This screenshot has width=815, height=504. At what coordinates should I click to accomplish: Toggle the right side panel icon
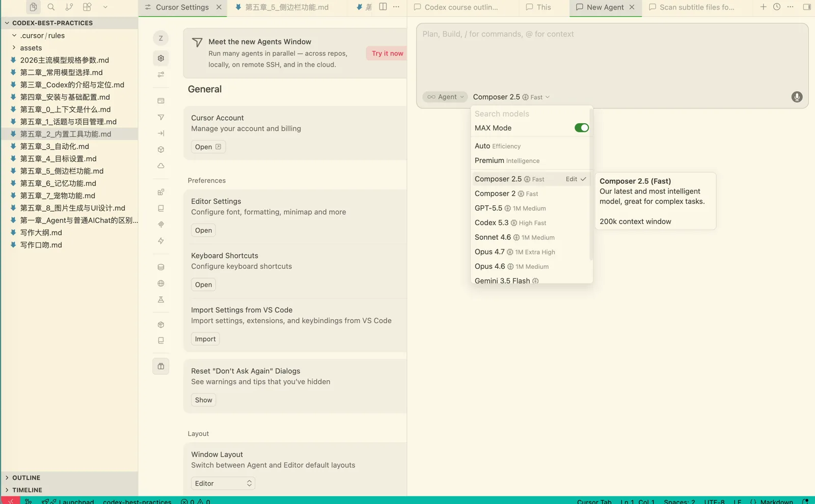(x=807, y=7)
